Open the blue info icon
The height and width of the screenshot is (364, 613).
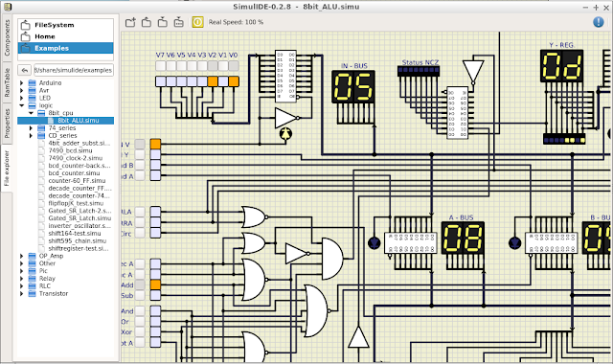[x=598, y=22]
